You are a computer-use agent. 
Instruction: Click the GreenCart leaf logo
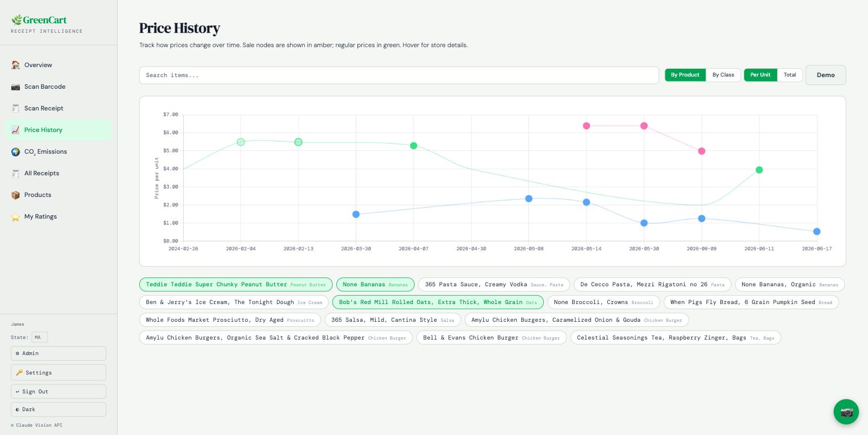click(x=17, y=20)
